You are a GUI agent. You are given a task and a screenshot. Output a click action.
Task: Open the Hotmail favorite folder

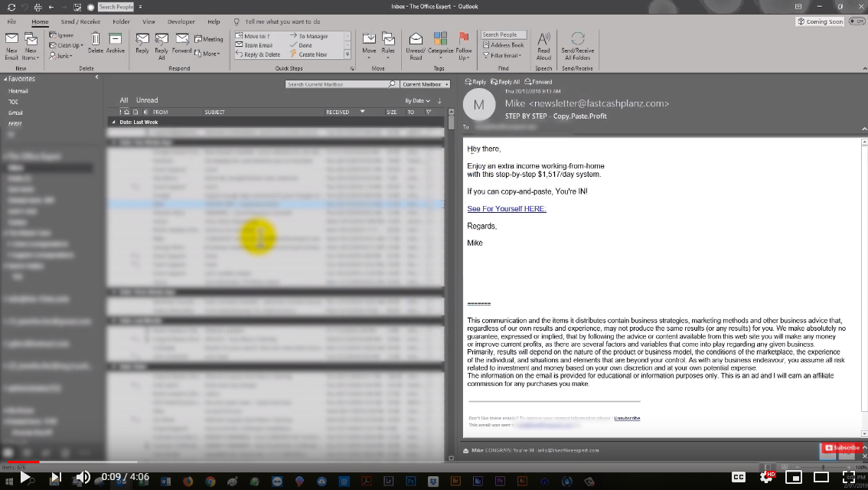(x=18, y=91)
